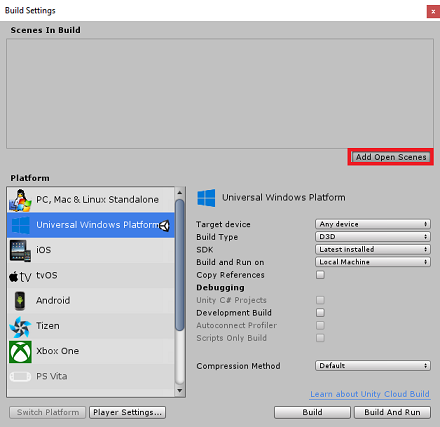
Task: Close the Build Settings window
Action: click(433, 12)
